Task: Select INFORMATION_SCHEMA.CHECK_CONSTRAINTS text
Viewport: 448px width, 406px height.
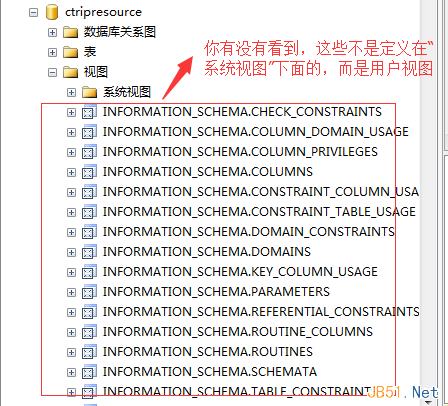Action: point(242,112)
